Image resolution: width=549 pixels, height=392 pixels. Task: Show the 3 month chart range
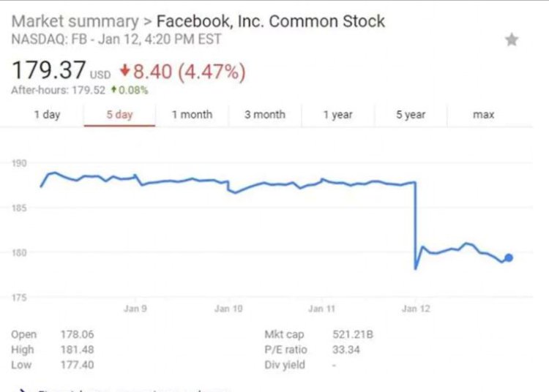click(x=264, y=115)
